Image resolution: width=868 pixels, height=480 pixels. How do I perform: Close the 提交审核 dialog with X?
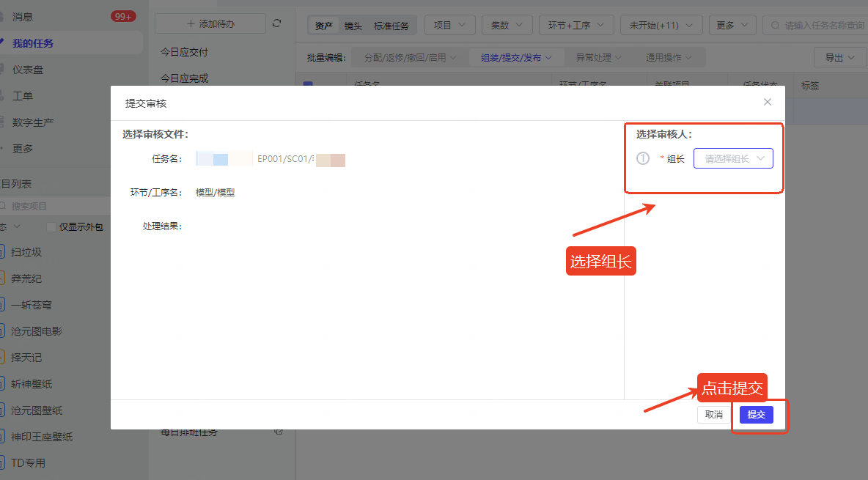768,103
